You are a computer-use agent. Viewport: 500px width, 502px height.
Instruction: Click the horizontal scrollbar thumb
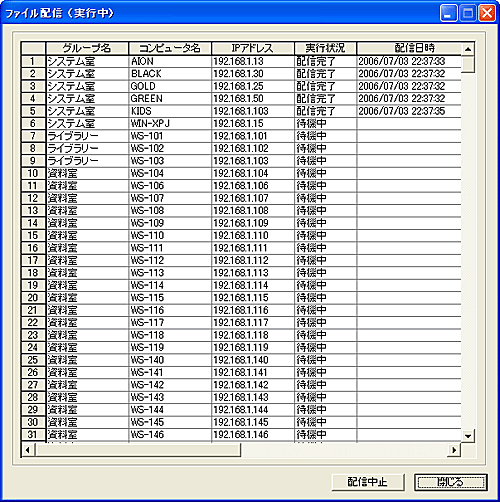pyautogui.click(x=137, y=450)
